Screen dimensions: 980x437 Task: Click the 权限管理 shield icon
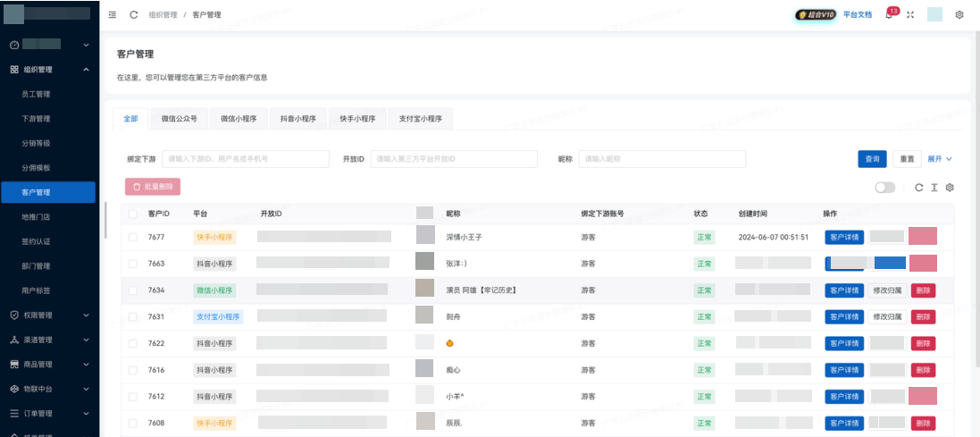(x=14, y=315)
